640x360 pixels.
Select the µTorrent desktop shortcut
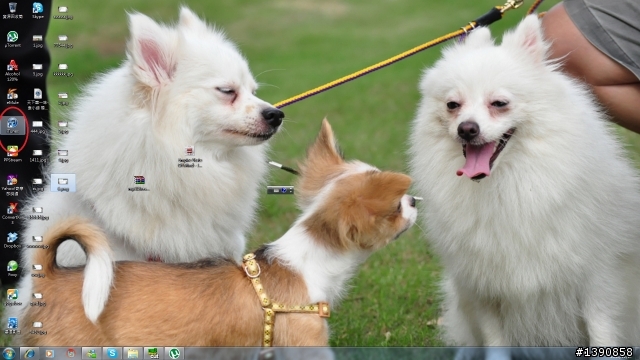(x=13, y=39)
